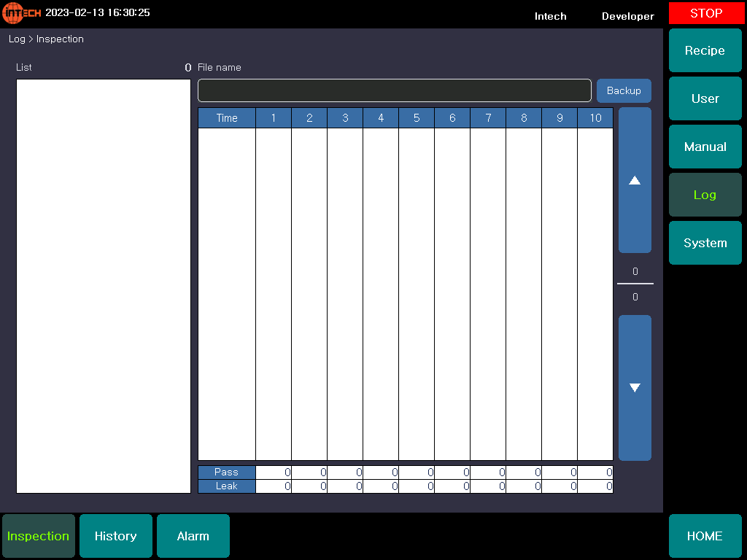Open the Alarm log tab
The image size is (747, 560).
pos(193,536)
